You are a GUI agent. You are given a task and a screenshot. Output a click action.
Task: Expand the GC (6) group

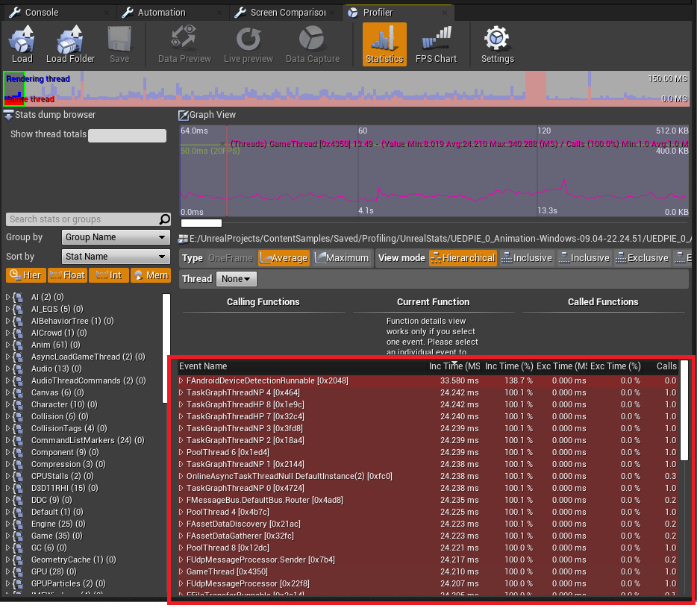(7, 548)
